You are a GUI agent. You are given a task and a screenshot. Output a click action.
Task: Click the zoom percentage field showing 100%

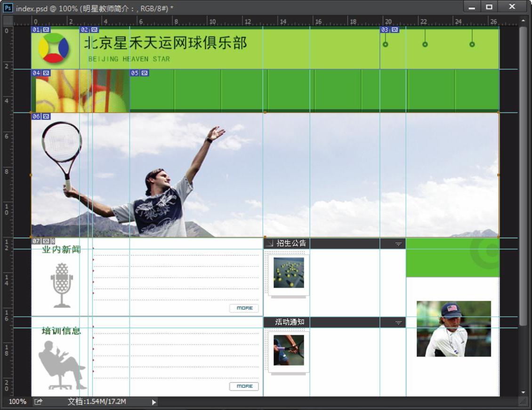click(17, 402)
